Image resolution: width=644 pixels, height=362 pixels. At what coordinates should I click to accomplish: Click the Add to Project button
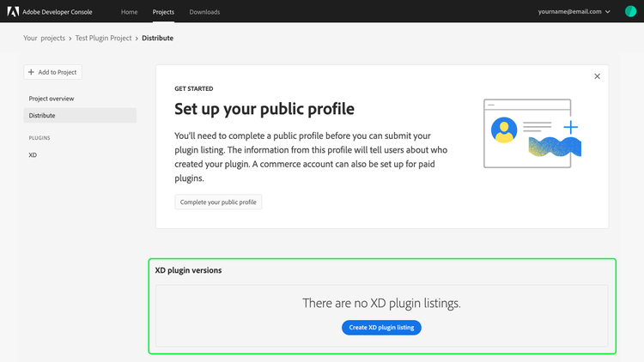[x=52, y=72]
